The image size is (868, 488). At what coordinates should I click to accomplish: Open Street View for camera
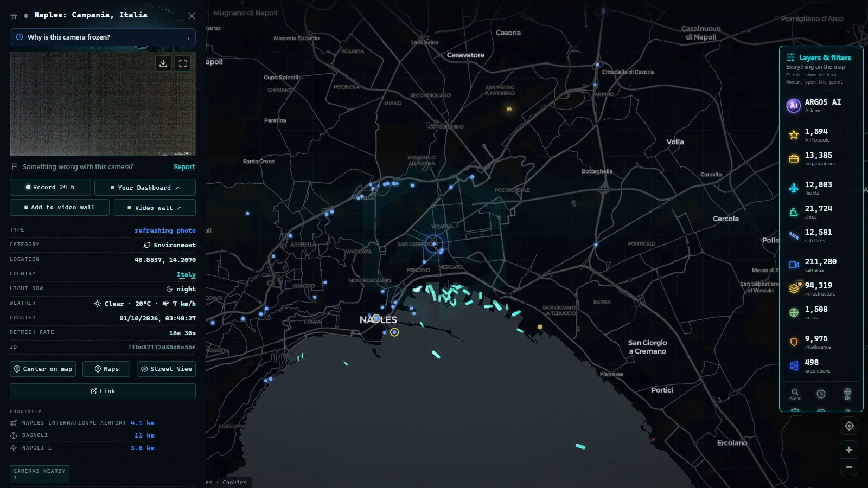tap(166, 369)
